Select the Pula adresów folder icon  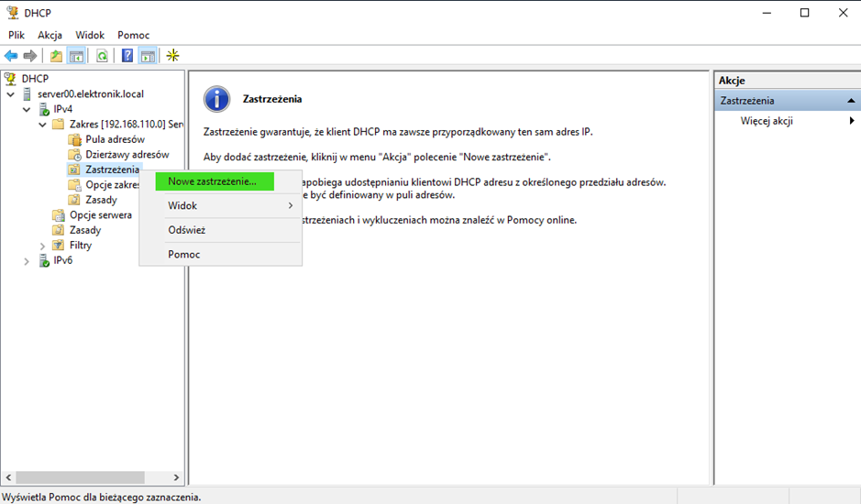(75, 139)
